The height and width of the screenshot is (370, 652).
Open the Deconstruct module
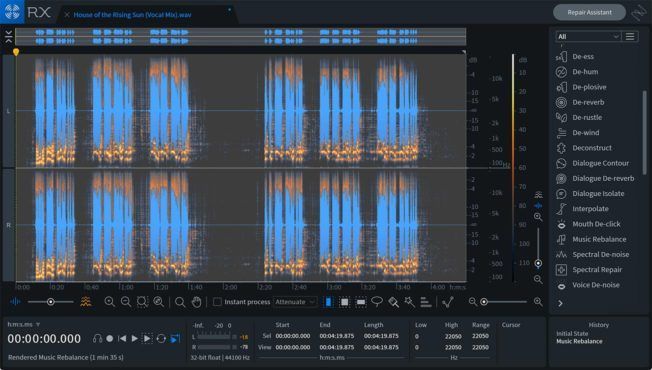[x=592, y=148]
